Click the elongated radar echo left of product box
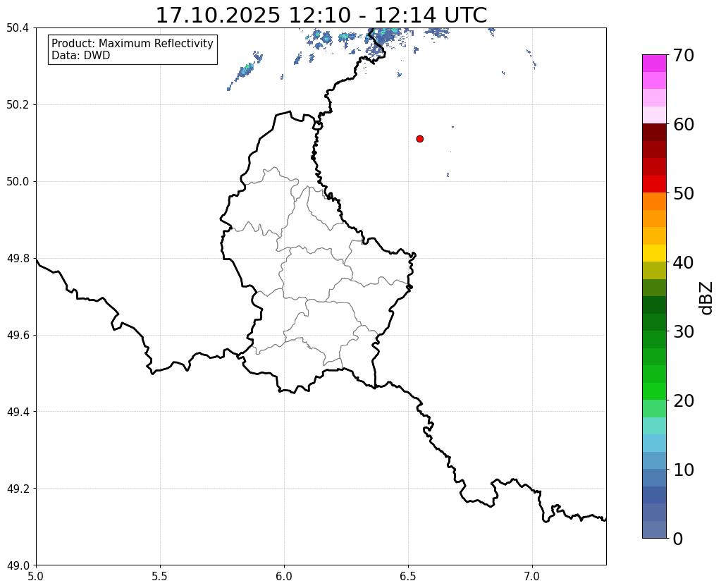This screenshot has width=721, height=588. tap(245, 71)
